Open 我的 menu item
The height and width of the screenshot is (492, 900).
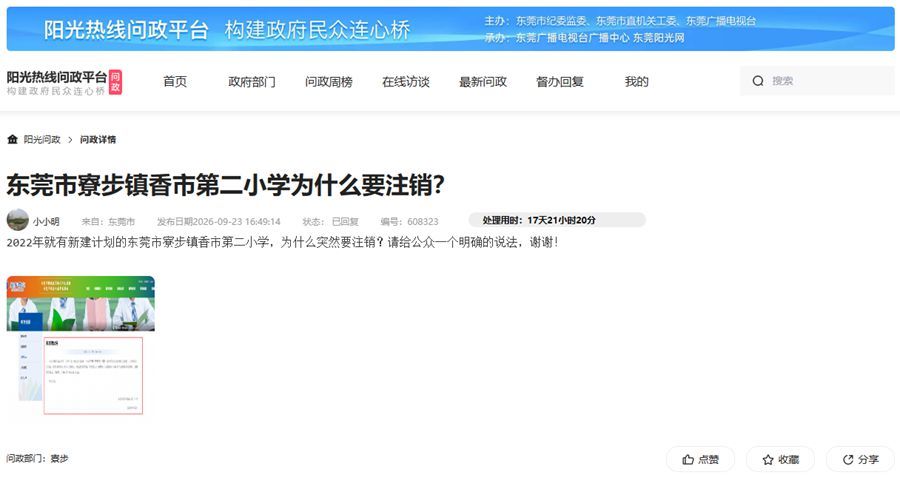click(x=637, y=82)
